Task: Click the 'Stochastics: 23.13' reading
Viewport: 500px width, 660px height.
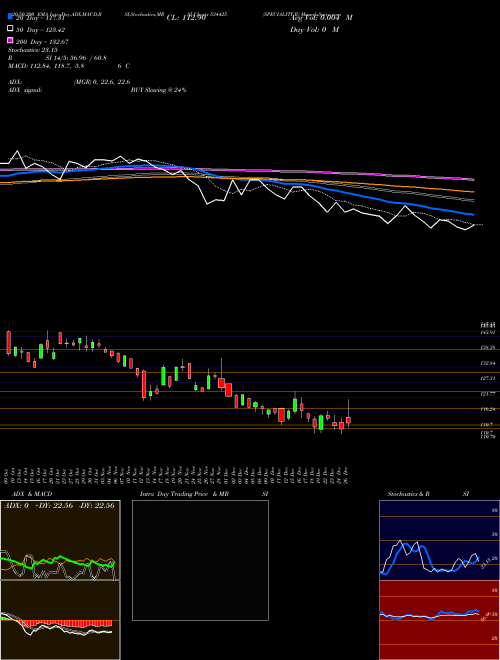Action: tap(33, 50)
